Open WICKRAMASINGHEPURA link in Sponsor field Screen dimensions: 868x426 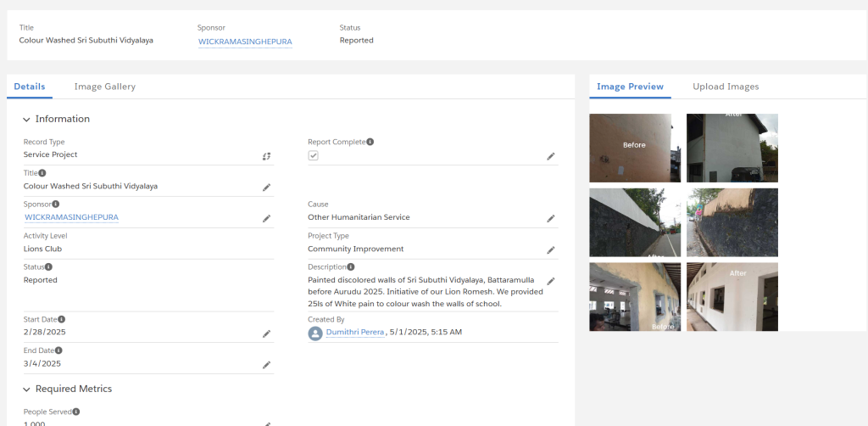71,217
